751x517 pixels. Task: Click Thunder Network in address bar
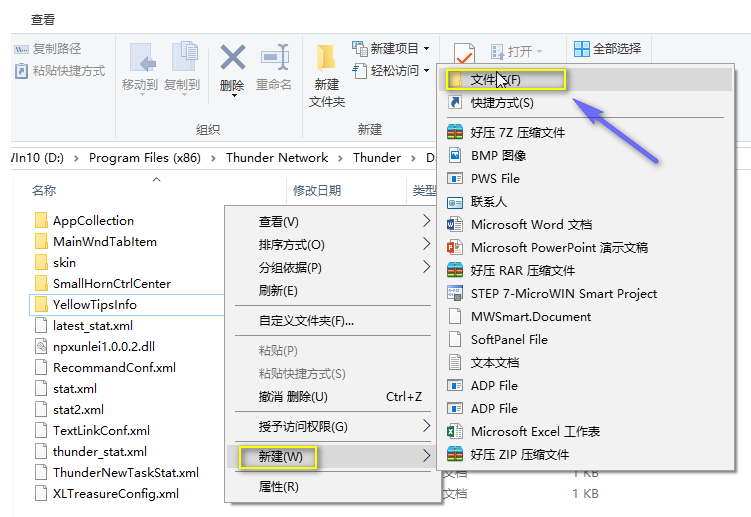coord(277,158)
